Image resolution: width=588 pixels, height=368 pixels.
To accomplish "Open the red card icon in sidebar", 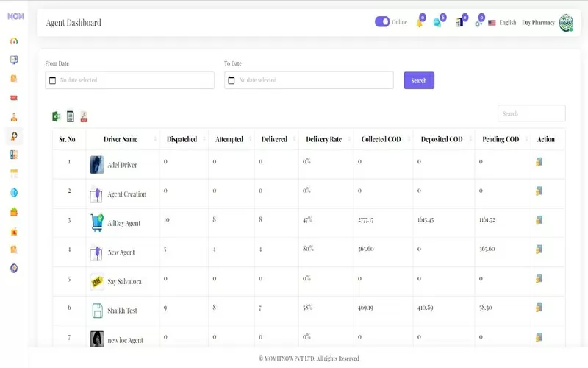I will click(14, 98).
